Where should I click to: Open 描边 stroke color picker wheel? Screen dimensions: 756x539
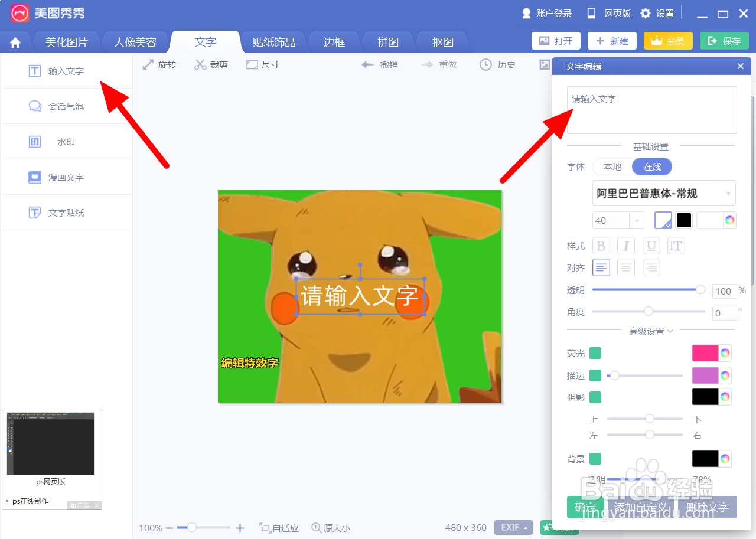click(x=725, y=375)
